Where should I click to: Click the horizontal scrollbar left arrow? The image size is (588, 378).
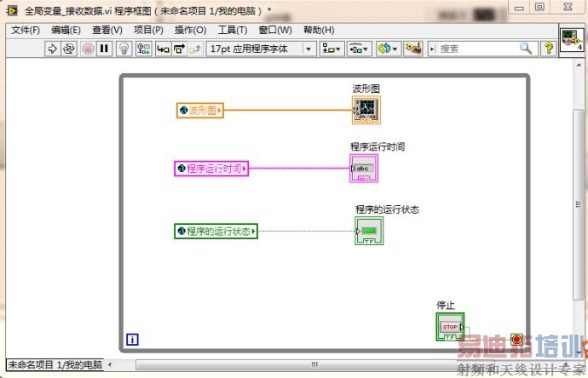pos(109,364)
